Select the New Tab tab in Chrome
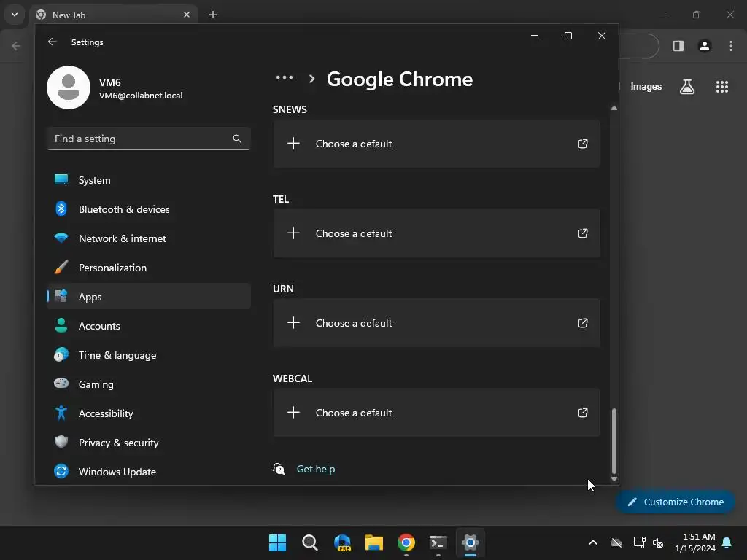The image size is (747, 560). (x=114, y=15)
